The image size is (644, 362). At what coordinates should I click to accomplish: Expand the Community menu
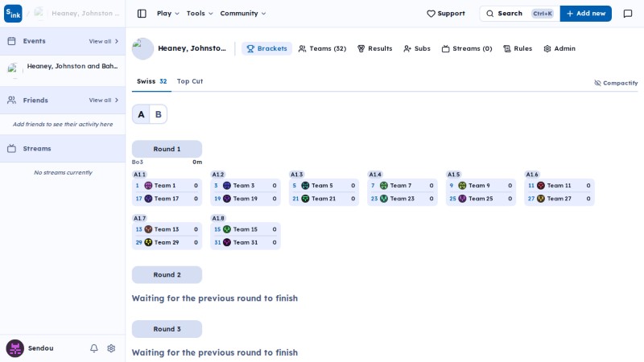pos(243,14)
